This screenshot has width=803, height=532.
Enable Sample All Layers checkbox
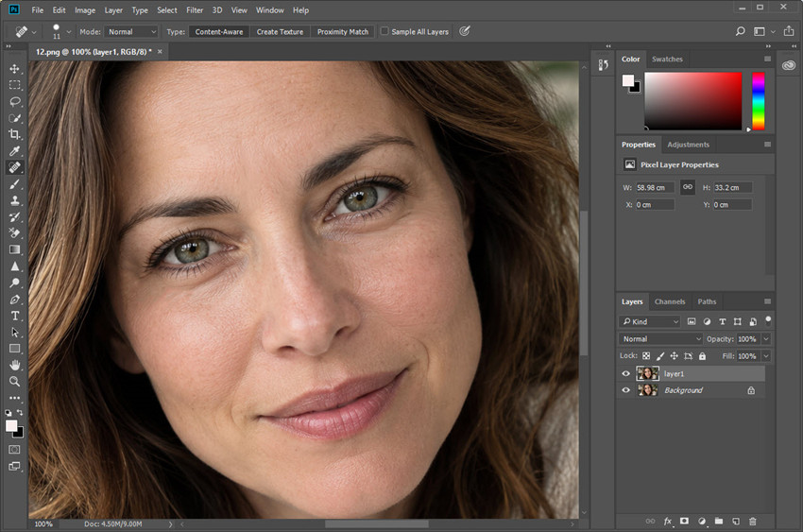click(x=384, y=31)
